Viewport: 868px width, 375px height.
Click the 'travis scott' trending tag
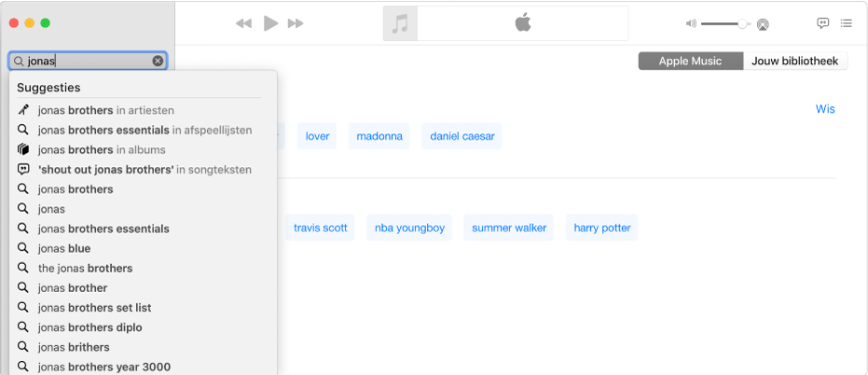(x=320, y=228)
